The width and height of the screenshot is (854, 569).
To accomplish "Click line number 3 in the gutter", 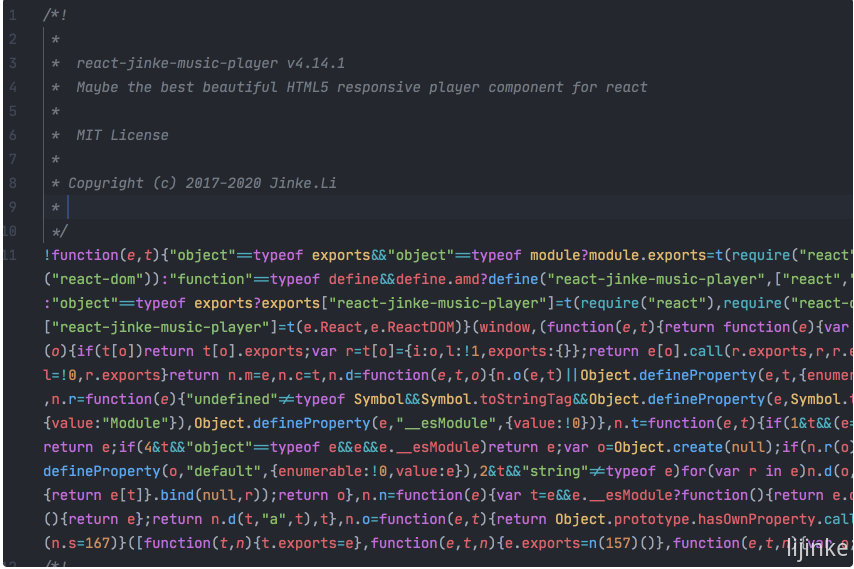I will point(13,63).
